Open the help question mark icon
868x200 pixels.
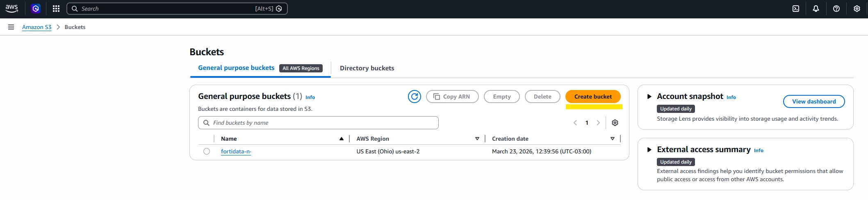pyautogui.click(x=836, y=9)
